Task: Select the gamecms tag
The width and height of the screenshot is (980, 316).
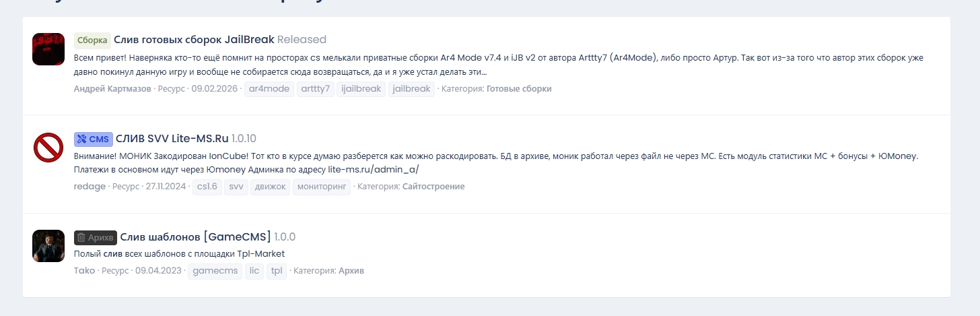Action: point(215,271)
